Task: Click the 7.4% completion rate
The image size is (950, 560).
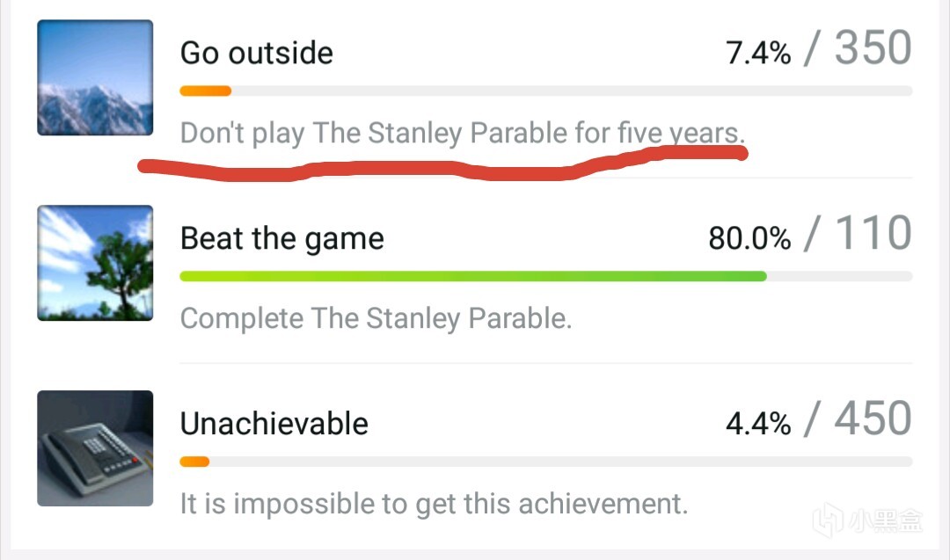Action: 758,54
